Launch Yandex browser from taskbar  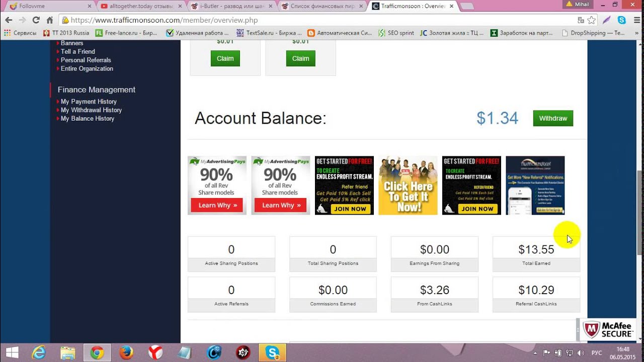[155, 353]
